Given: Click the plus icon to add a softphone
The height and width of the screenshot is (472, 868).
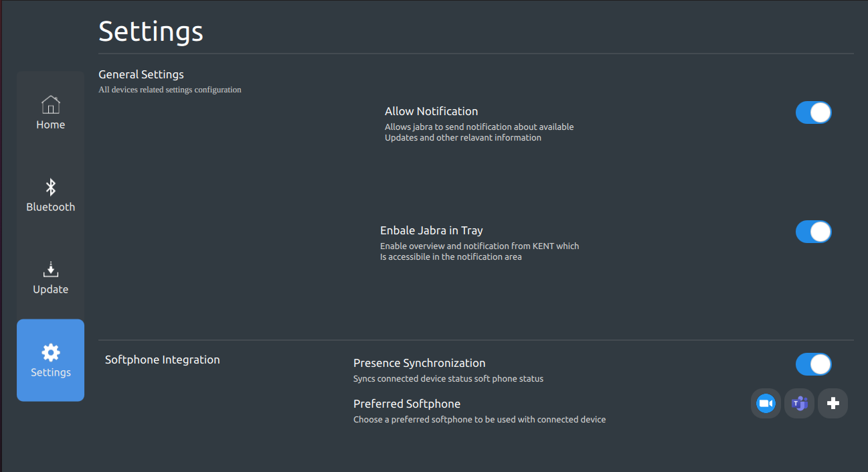Looking at the screenshot, I should 833,403.
